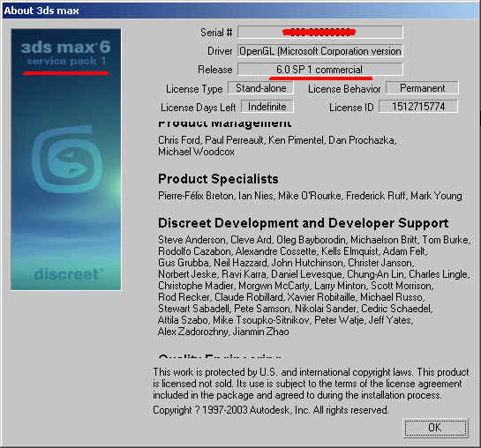Click the Product Specialists heading

[x=218, y=179]
